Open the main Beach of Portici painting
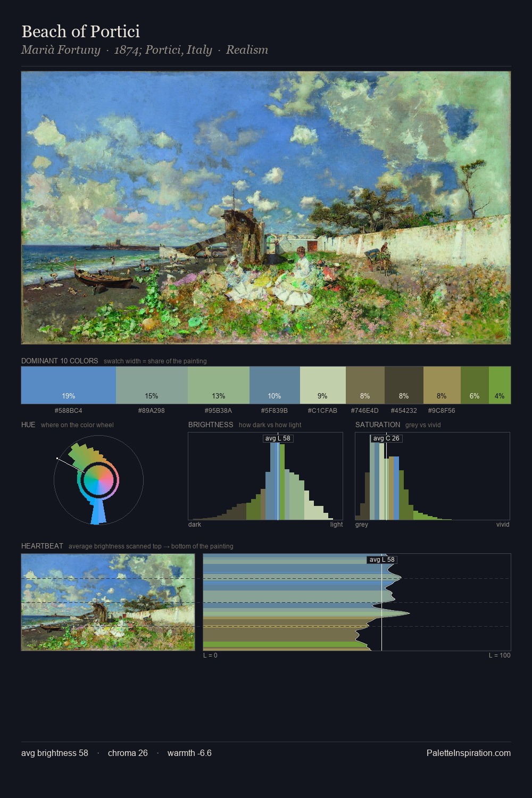The height and width of the screenshot is (798, 532). tap(266, 207)
